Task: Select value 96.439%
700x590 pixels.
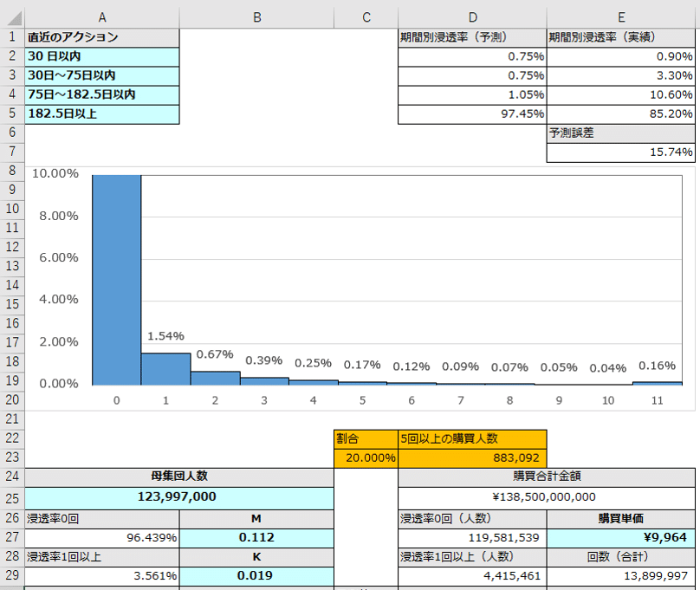Action: tap(102, 538)
